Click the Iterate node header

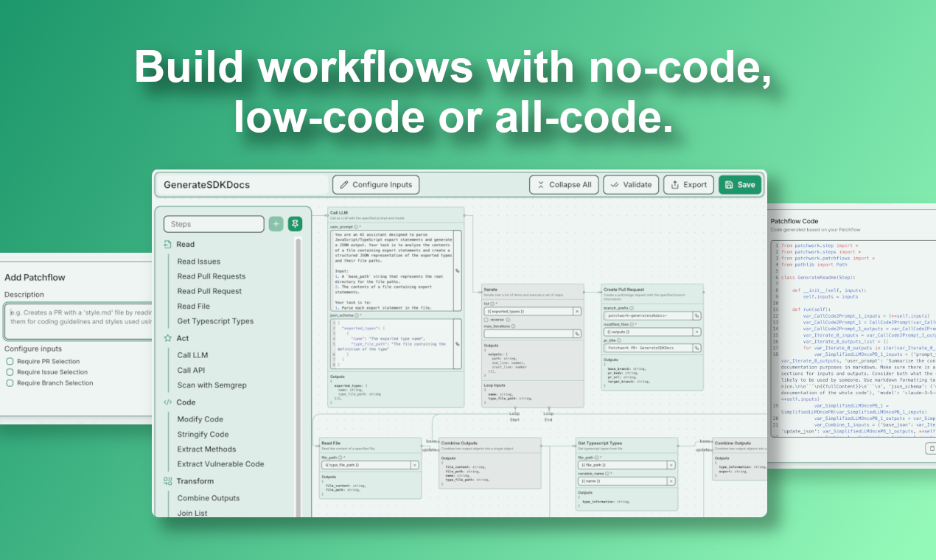532,292
